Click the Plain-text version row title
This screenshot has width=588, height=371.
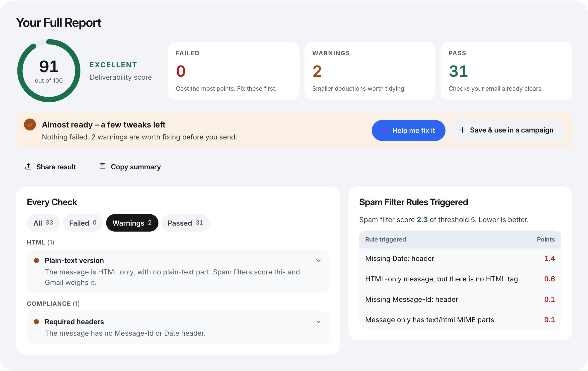tap(74, 260)
